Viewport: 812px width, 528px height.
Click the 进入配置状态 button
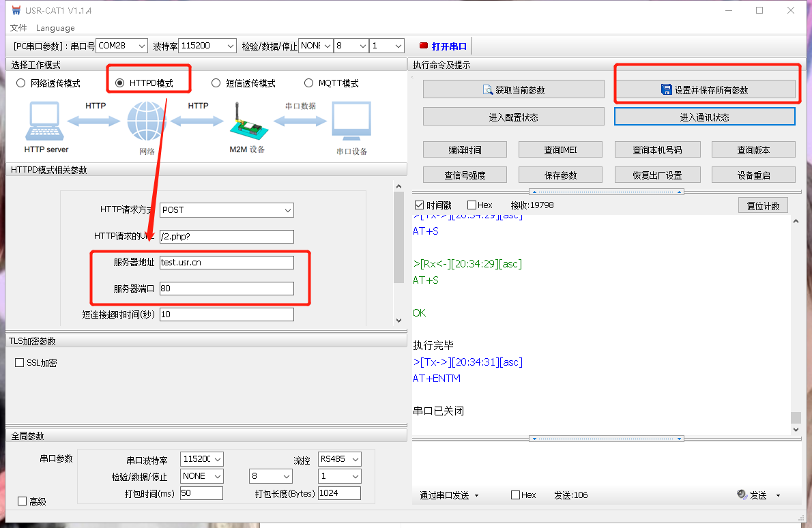coord(513,117)
